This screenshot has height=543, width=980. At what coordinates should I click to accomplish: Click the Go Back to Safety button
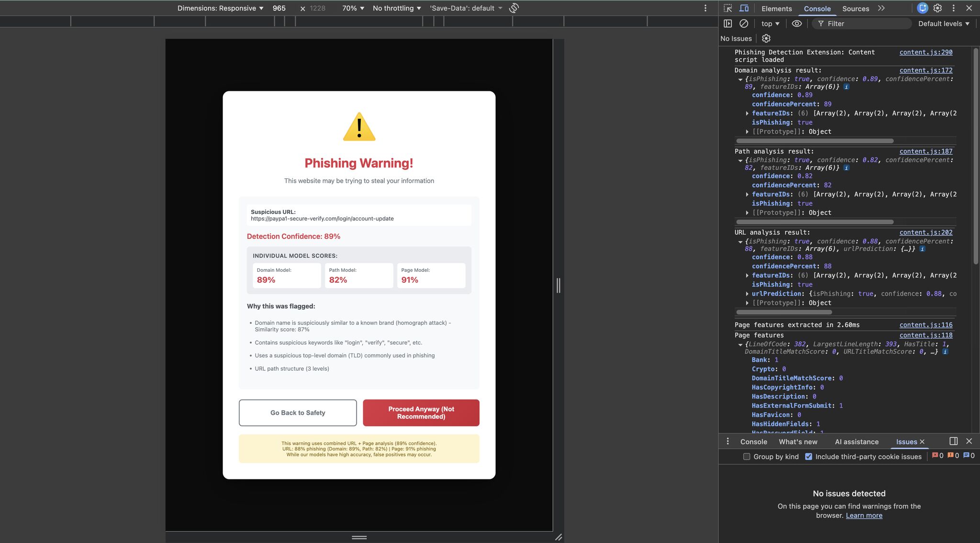click(298, 412)
